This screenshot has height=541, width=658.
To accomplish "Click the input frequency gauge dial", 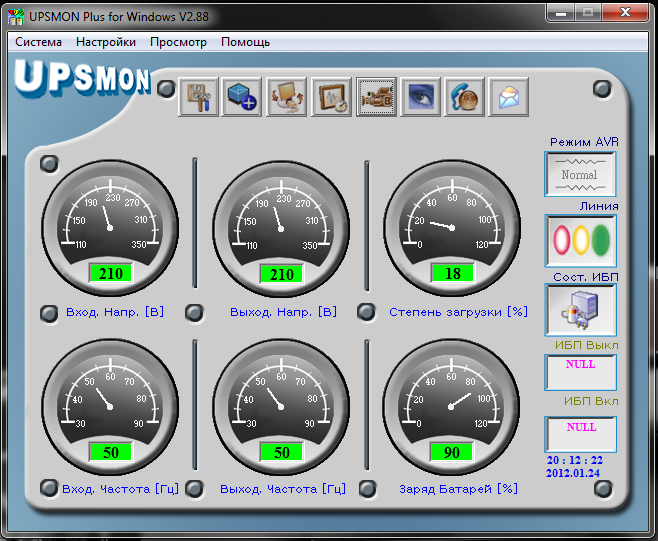I will [110, 407].
